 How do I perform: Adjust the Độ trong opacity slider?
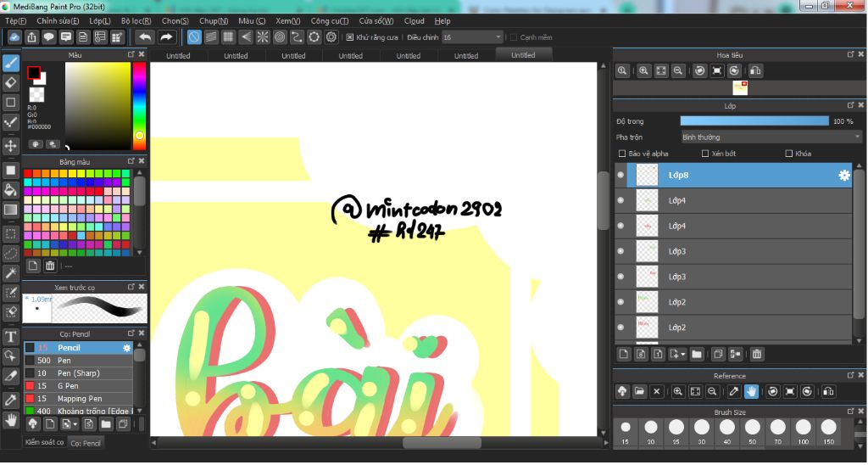[754, 120]
